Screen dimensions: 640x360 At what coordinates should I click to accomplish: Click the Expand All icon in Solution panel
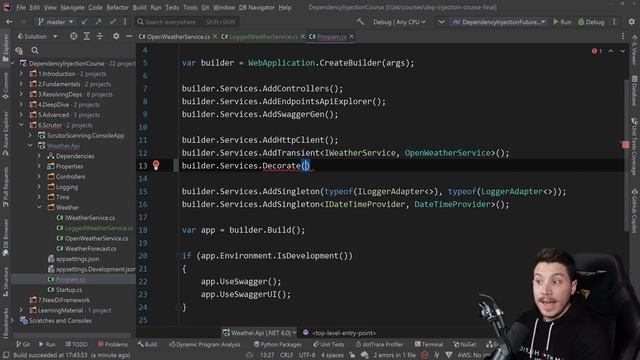(87, 36)
